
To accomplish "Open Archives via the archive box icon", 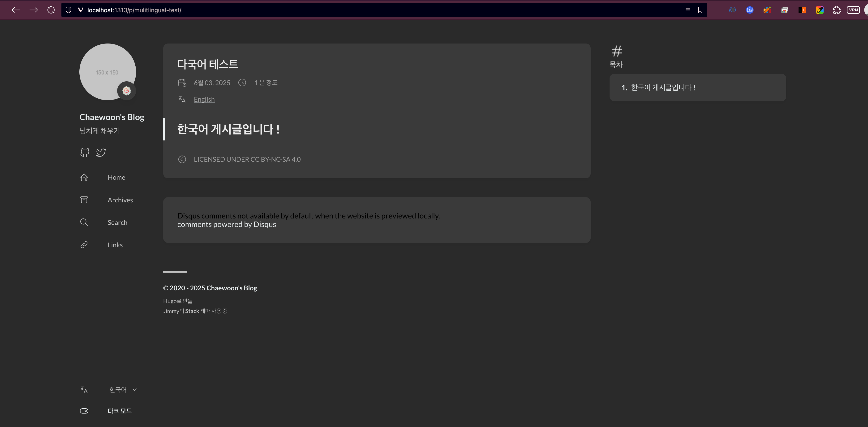I will coord(84,200).
